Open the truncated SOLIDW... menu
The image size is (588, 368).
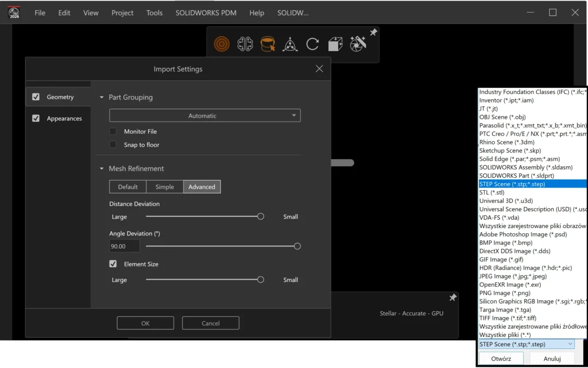coord(293,13)
